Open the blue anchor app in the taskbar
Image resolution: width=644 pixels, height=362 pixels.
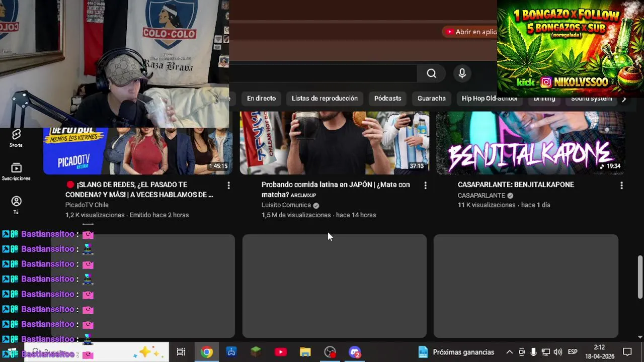[x=231, y=352]
